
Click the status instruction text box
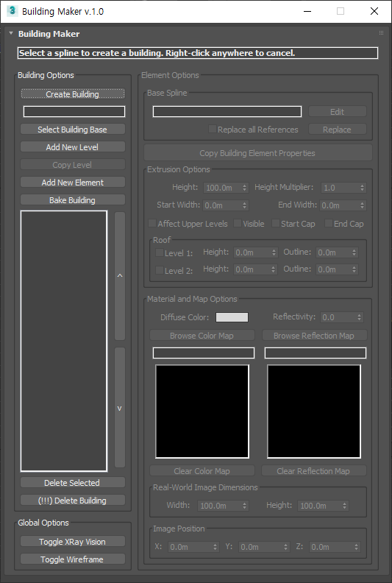pyautogui.click(x=198, y=53)
